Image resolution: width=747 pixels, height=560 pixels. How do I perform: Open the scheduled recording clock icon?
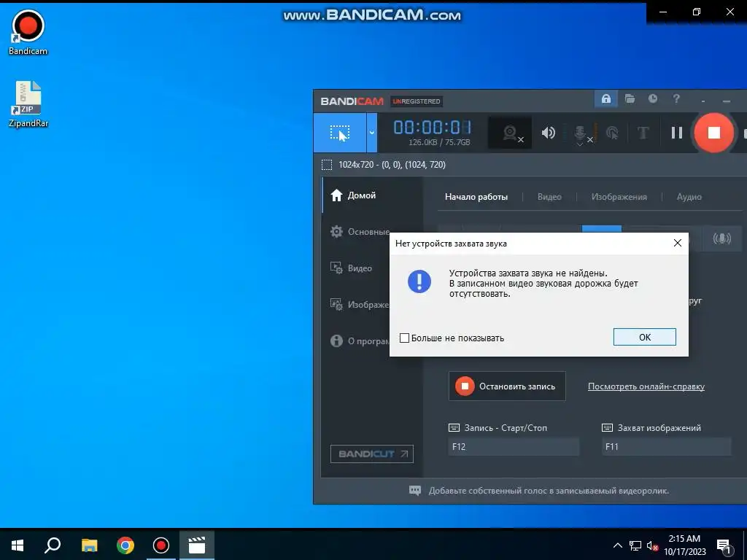[653, 98]
